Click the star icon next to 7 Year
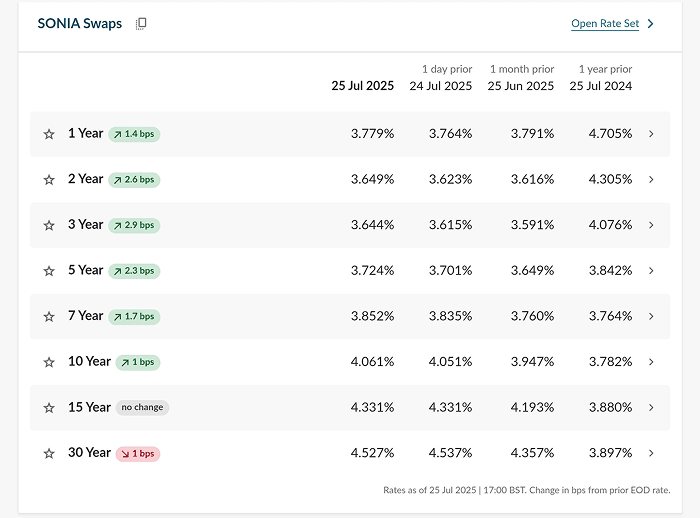The height and width of the screenshot is (518, 700). pos(49,317)
